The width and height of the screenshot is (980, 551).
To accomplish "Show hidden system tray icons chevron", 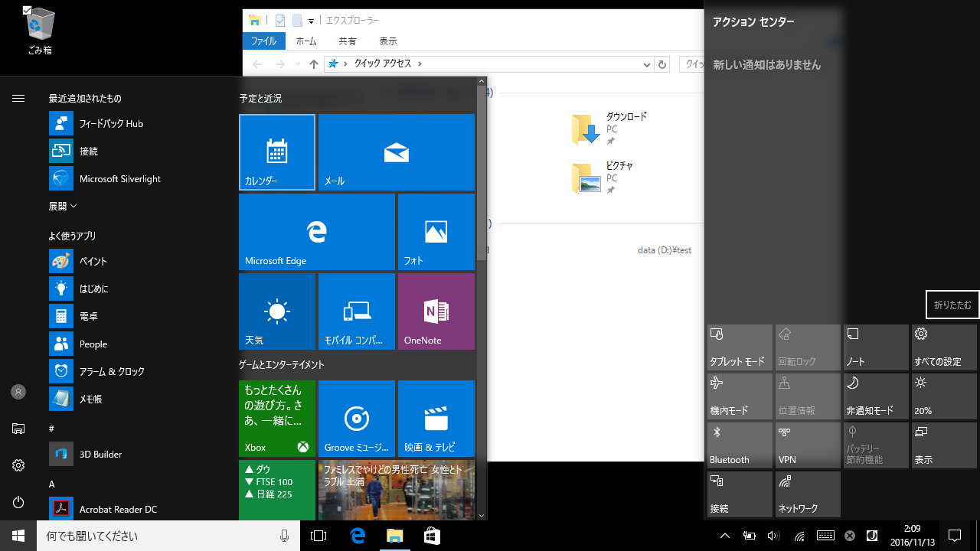I will point(725,536).
